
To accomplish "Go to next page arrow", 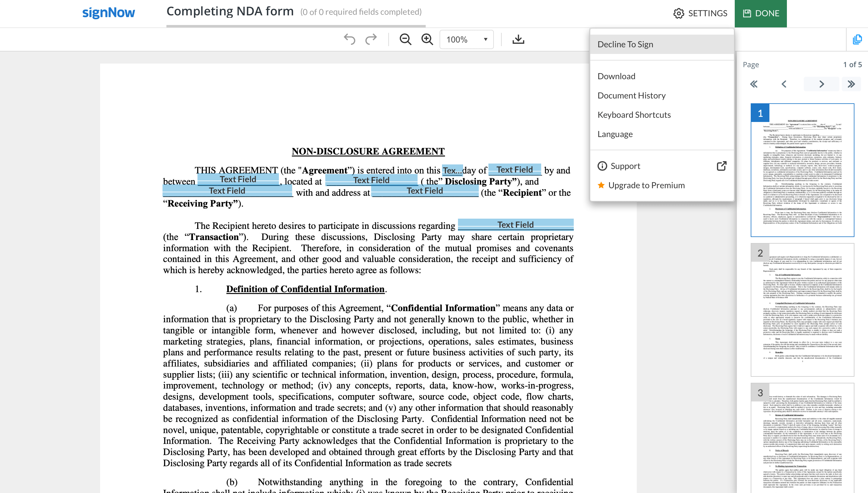I will click(822, 84).
